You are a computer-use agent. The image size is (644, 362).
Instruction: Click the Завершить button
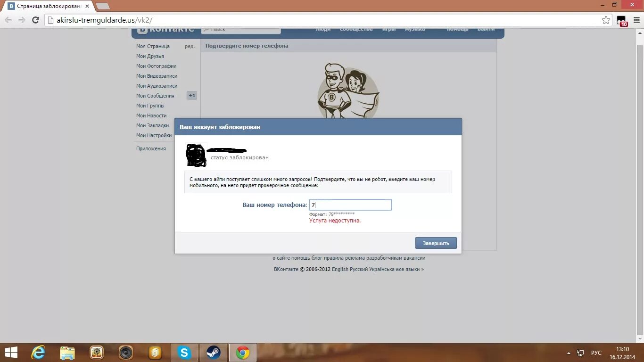[436, 243]
